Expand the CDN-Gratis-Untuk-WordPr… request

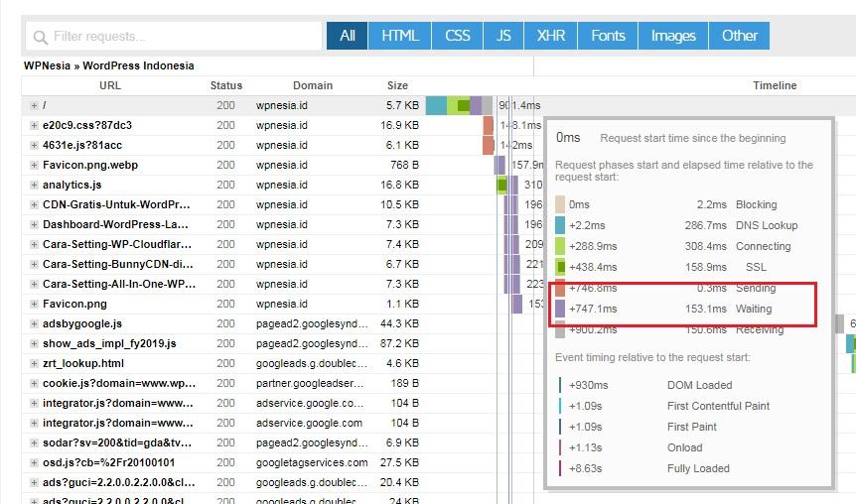[x=34, y=204]
